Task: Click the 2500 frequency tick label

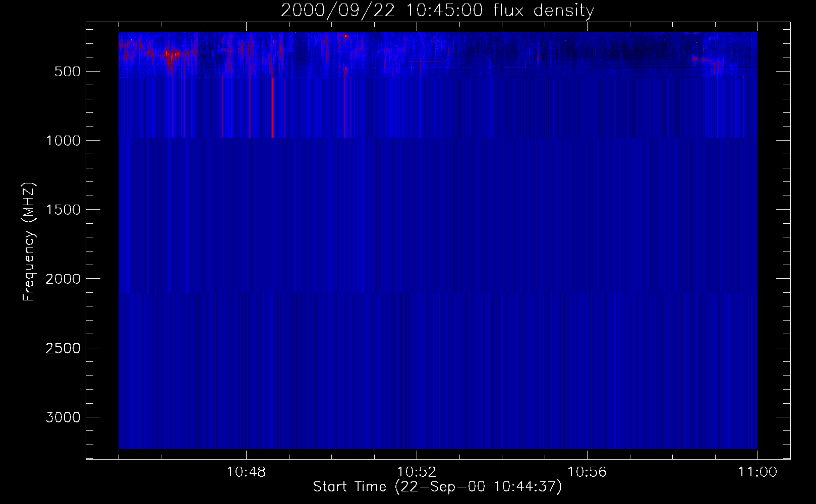Action: [63, 348]
